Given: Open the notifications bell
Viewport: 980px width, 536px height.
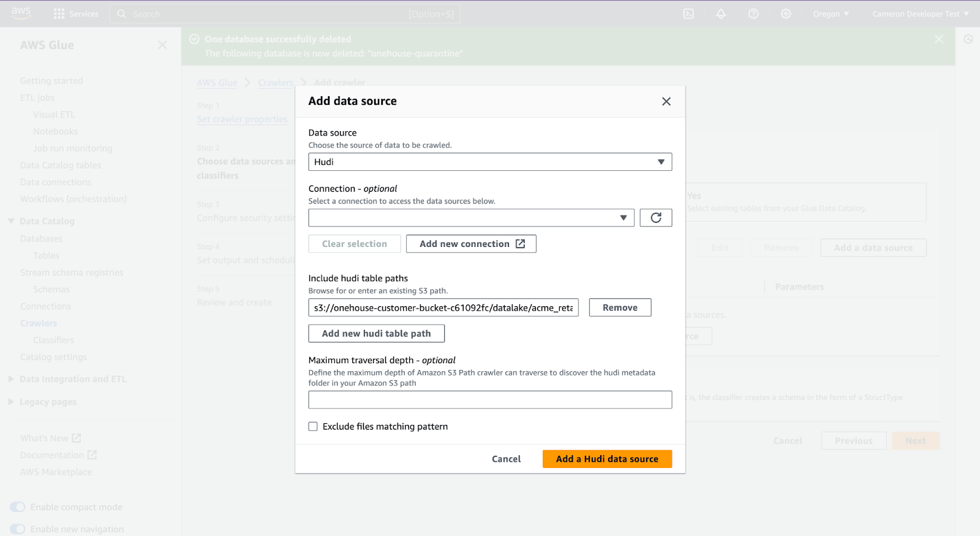Looking at the screenshot, I should (x=721, y=13).
